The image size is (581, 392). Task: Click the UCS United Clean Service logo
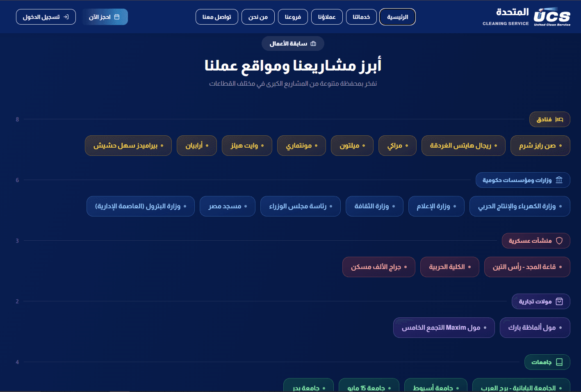pyautogui.click(x=552, y=17)
